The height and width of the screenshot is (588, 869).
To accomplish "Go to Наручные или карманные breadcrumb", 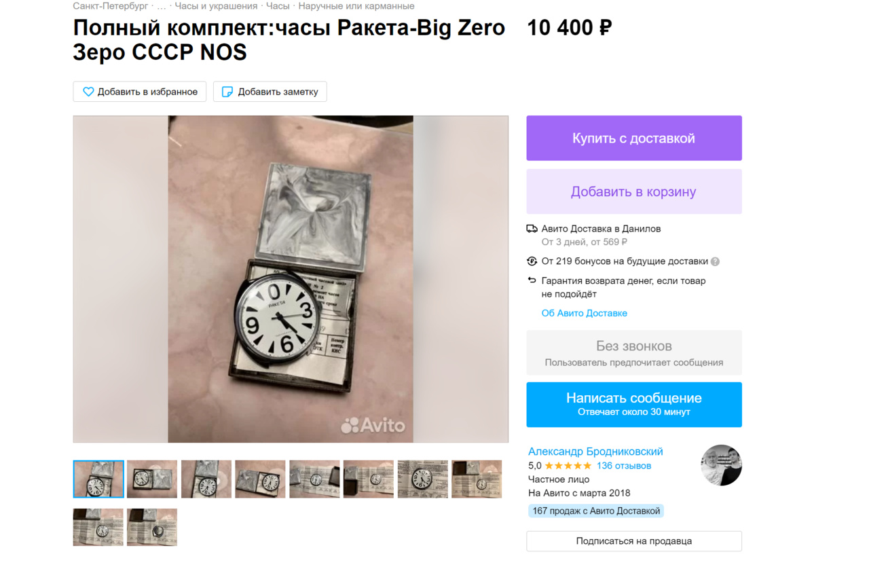I will pyautogui.click(x=356, y=6).
